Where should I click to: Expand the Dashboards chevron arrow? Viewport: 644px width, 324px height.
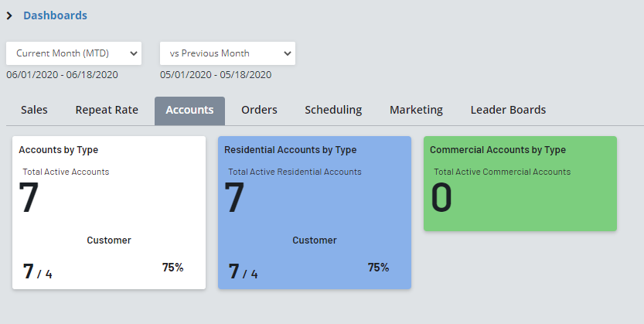pos(9,15)
